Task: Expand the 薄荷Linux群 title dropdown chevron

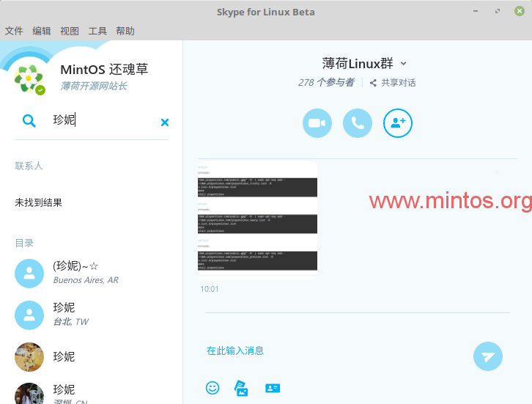Action: pyautogui.click(x=404, y=64)
